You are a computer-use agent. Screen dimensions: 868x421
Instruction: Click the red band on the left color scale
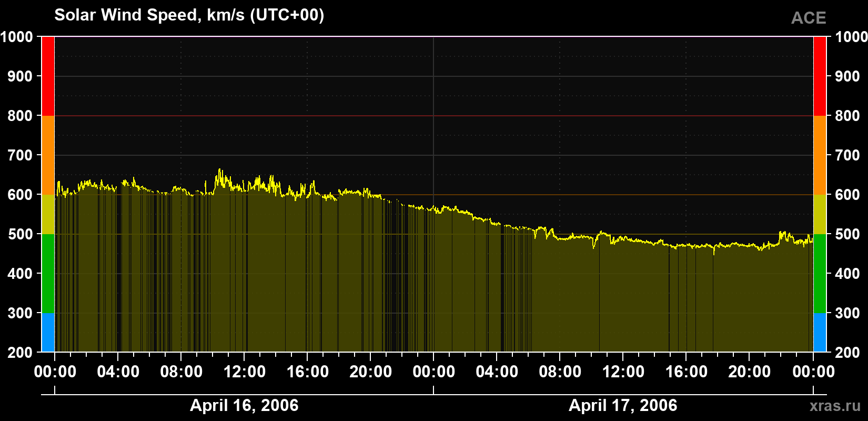[48, 76]
